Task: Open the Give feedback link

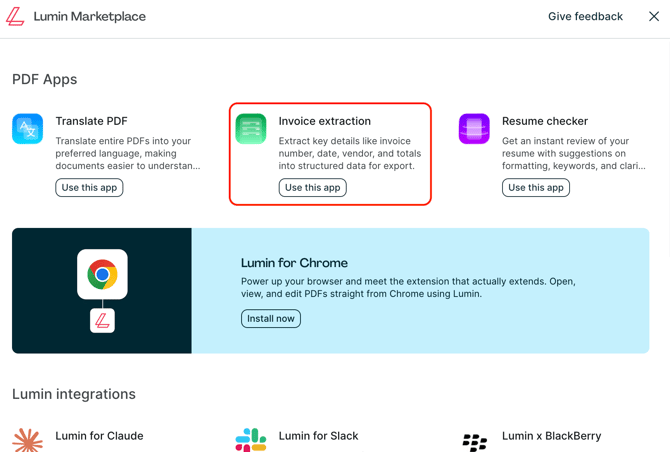Action: click(584, 17)
